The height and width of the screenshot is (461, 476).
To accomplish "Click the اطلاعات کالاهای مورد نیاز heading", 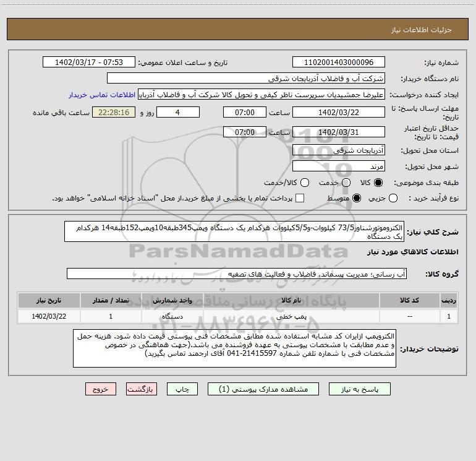I will click(413, 252).
